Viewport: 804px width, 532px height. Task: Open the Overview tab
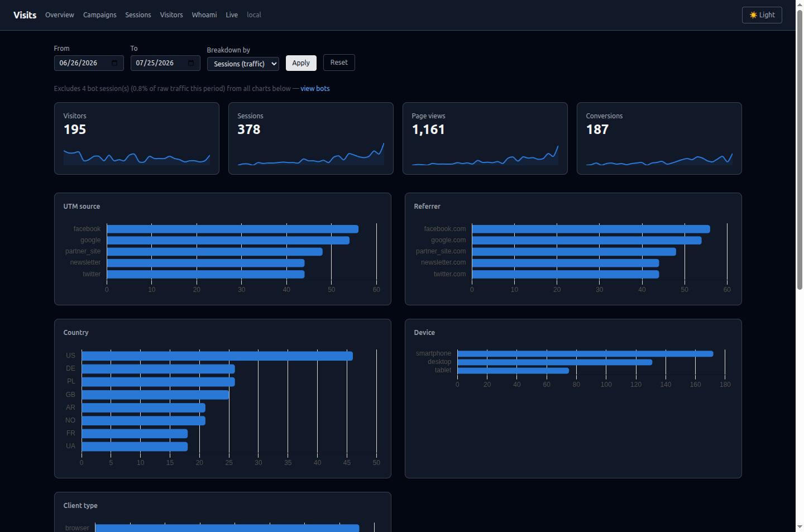60,15
